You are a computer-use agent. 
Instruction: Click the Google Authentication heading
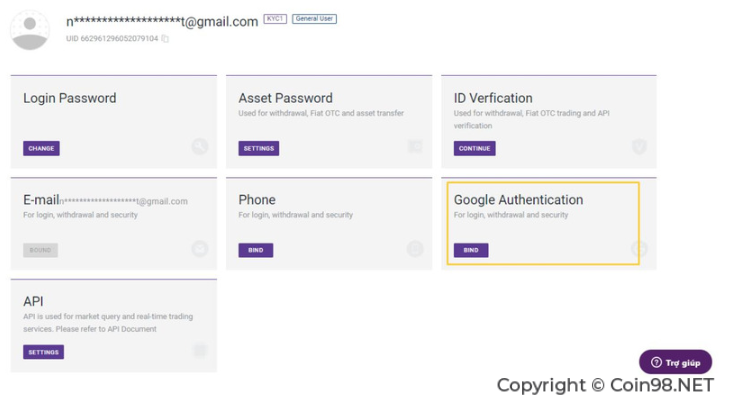click(x=518, y=200)
